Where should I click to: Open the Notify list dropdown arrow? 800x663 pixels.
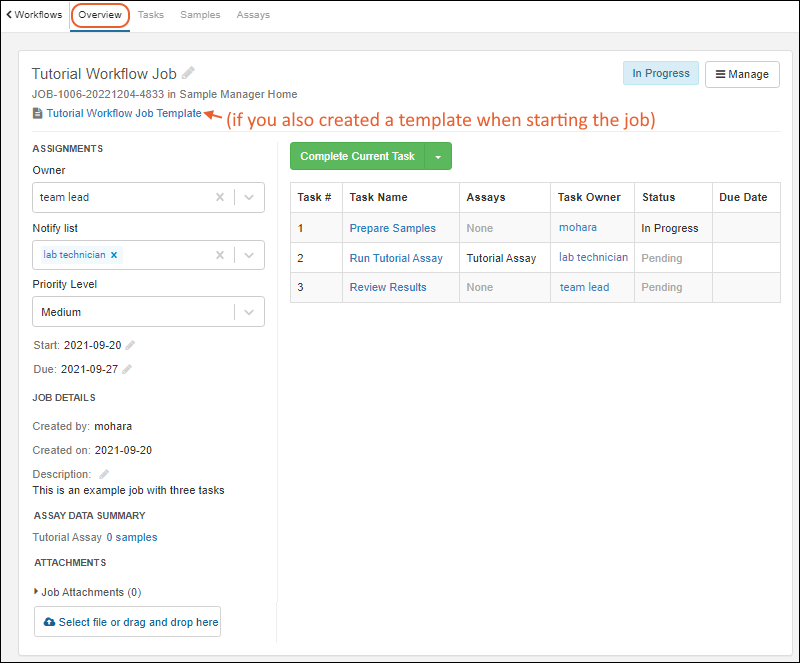[249, 255]
